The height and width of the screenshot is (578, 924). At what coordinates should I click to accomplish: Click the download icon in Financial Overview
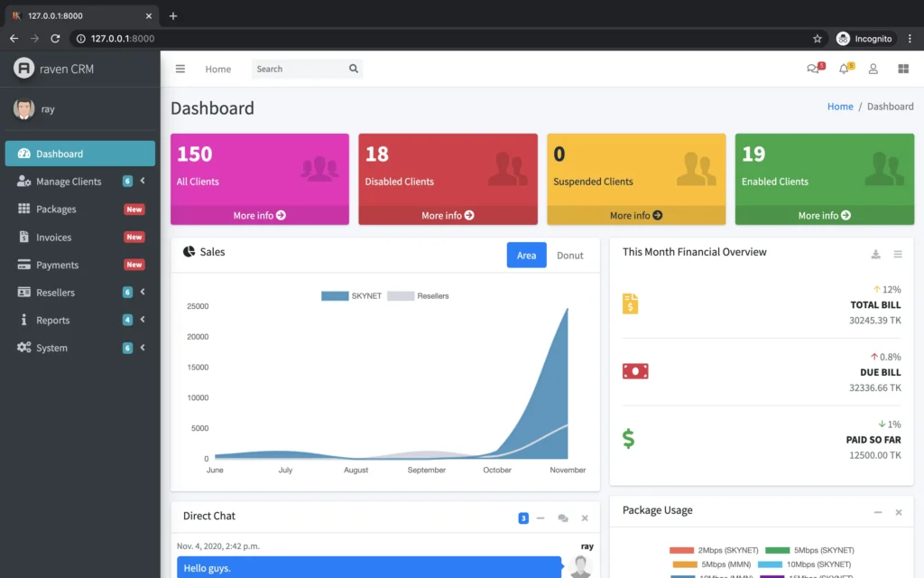(875, 254)
